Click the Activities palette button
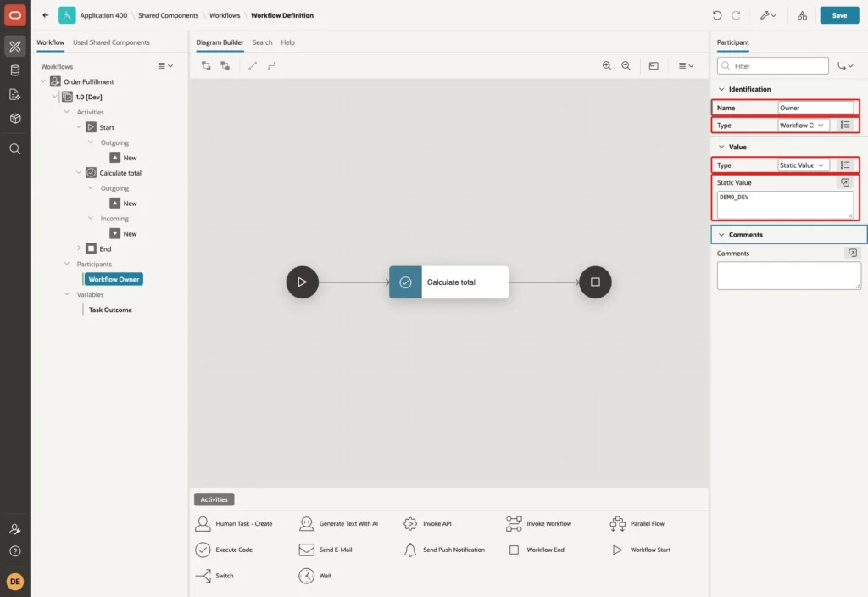The height and width of the screenshot is (597, 868). [x=214, y=499]
